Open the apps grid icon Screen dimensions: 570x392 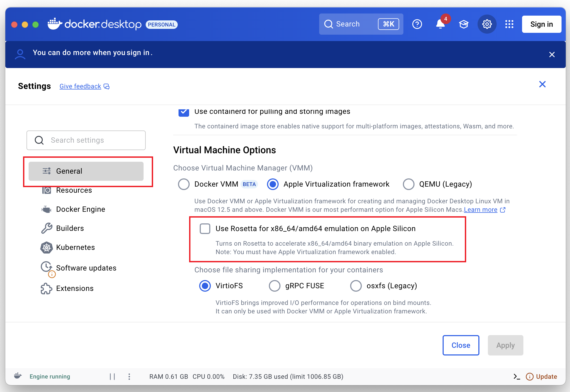[509, 24]
